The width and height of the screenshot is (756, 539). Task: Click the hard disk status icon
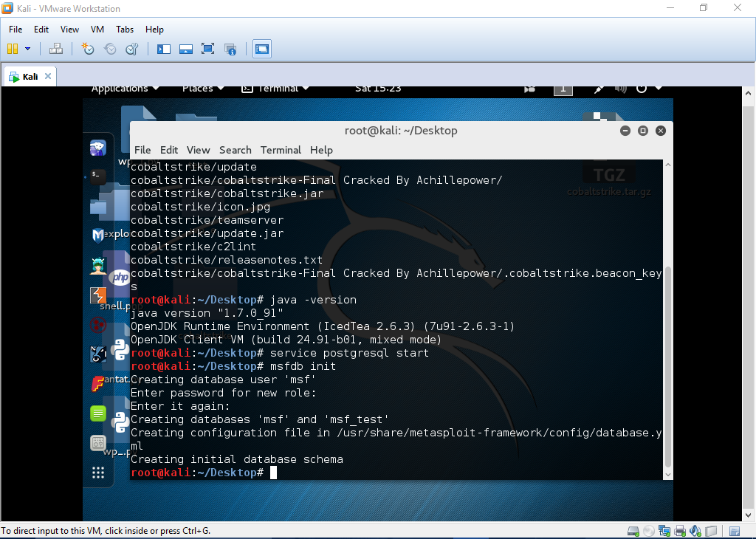coord(633,532)
